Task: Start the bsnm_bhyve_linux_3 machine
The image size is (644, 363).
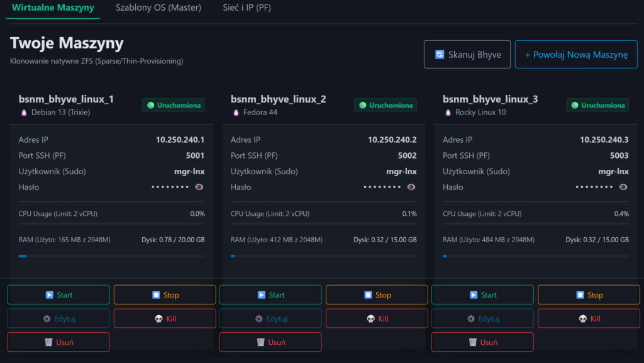Action: tap(482, 295)
